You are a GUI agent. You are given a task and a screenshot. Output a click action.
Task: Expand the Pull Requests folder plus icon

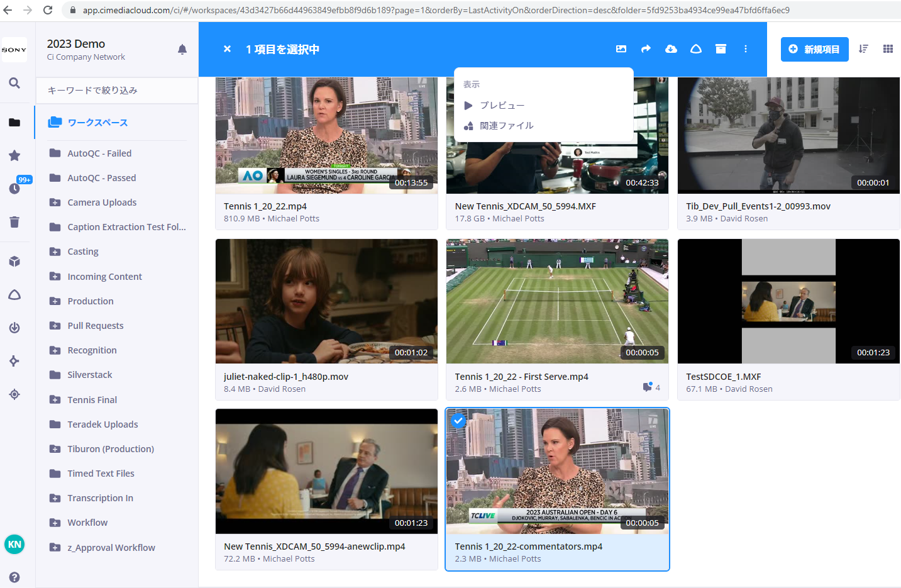[x=55, y=326]
